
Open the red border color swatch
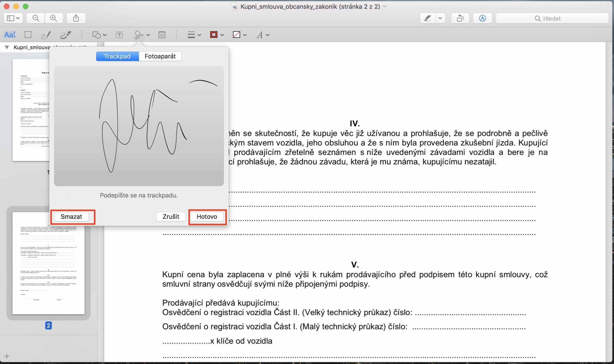pyautogui.click(x=214, y=35)
